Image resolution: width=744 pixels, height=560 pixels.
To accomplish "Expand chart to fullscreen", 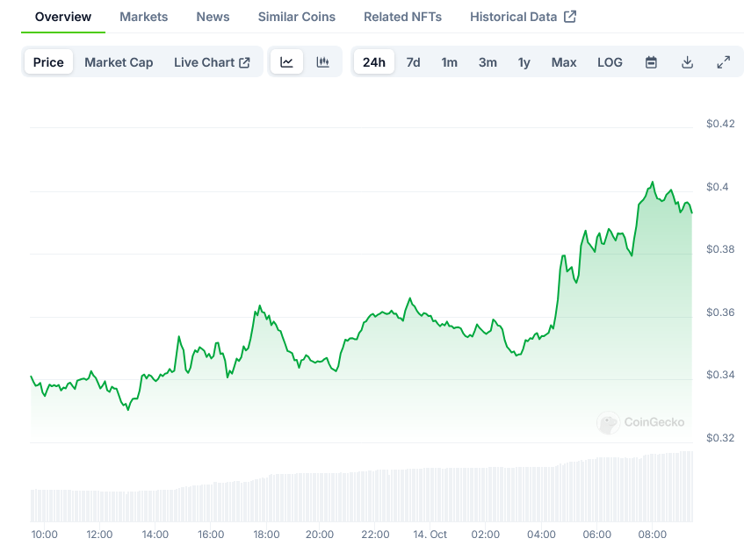I will (x=723, y=62).
